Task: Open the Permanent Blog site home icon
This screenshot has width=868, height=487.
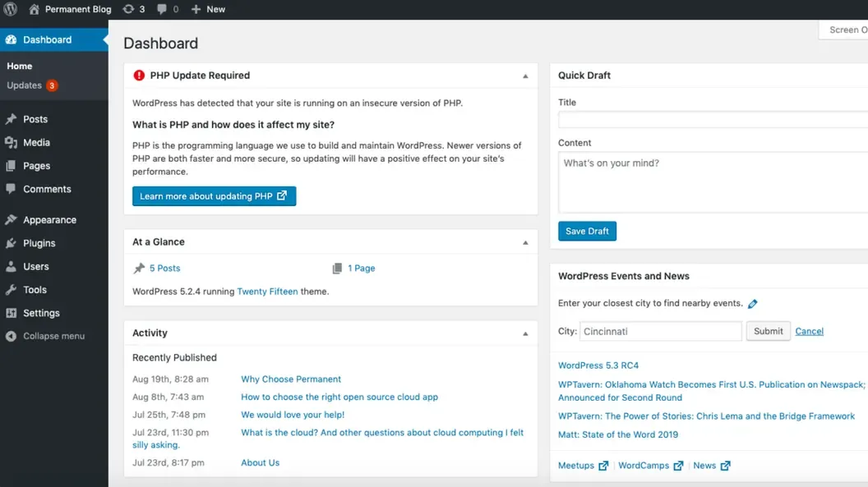Action: coord(35,9)
